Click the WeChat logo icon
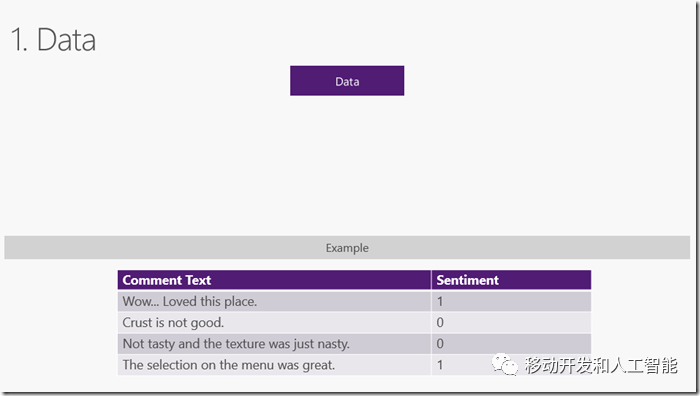700x396 pixels. [505, 365]
